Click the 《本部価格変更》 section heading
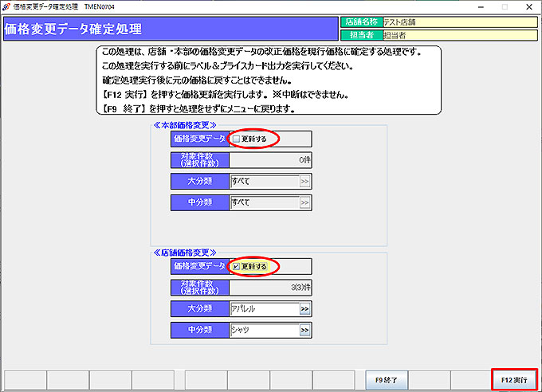This screenshot has height=392, width=542. (185, 125)
